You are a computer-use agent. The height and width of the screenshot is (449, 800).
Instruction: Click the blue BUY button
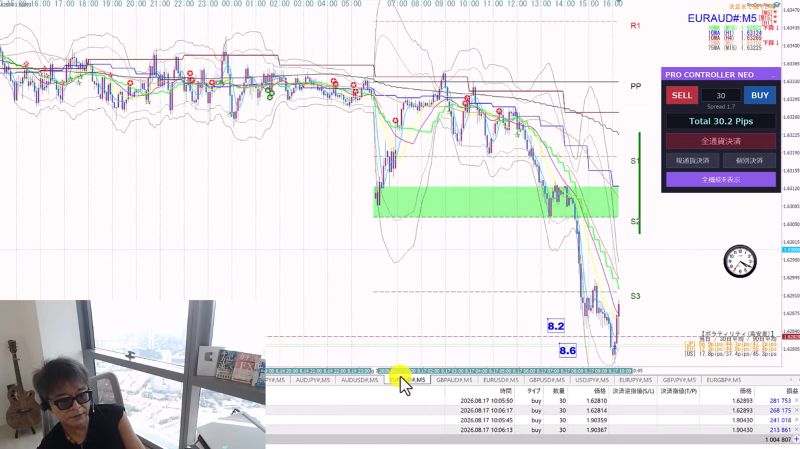tap(760, 95)
